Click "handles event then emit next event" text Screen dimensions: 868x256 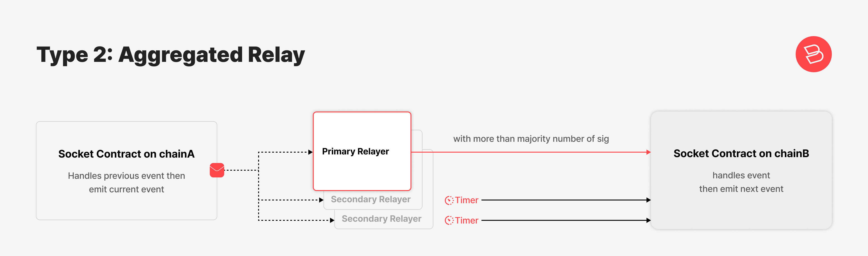point(741,182)
